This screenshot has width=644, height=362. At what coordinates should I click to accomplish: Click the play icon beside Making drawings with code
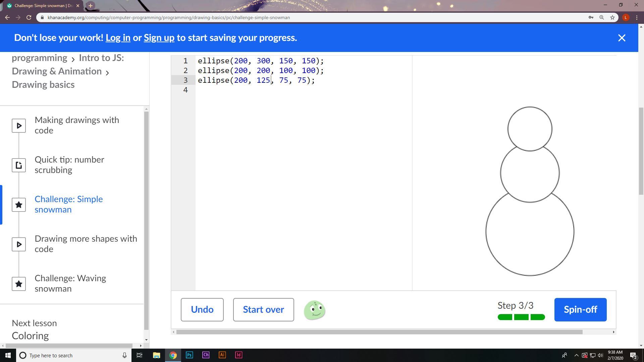[19, 126]
